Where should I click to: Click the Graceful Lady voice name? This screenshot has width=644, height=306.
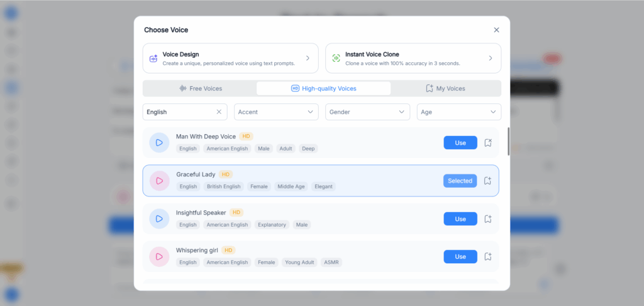pyautogui.click(x=196, y=174)
